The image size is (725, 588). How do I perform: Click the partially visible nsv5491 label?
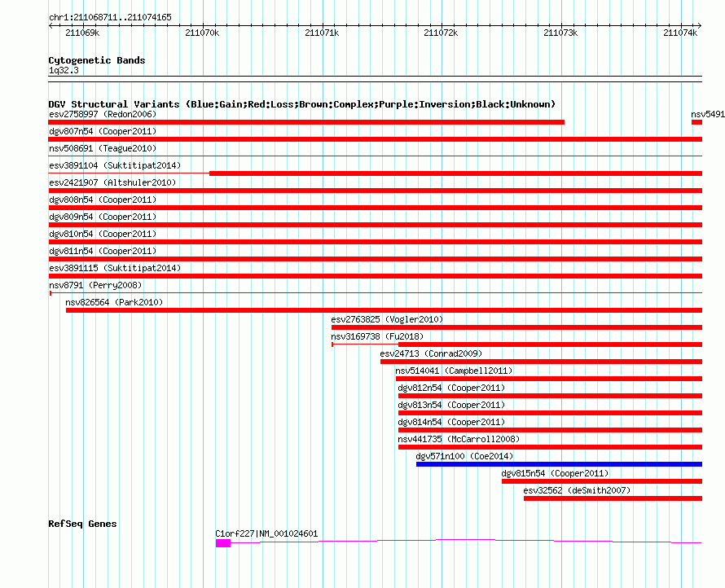click(x=708, y=114)
